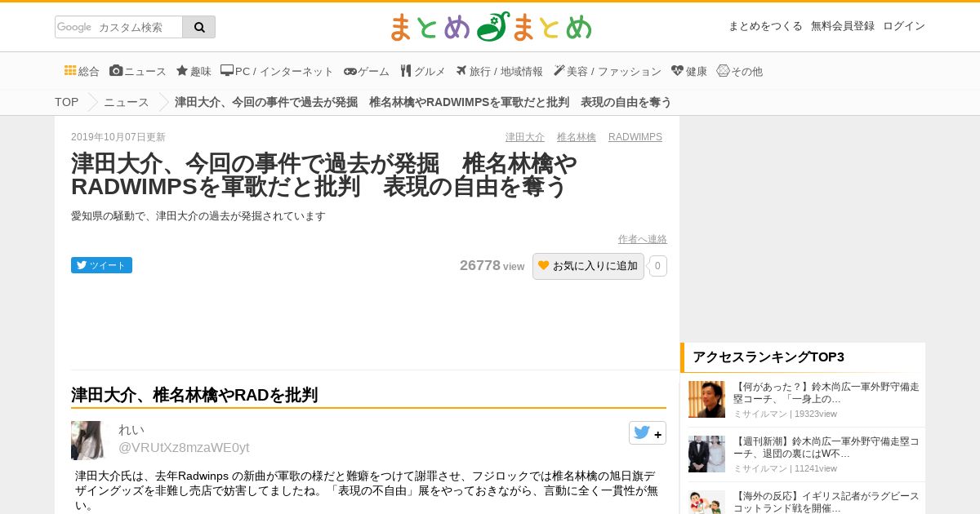Click the グルメ fork and knife icon

pos(405,70)
